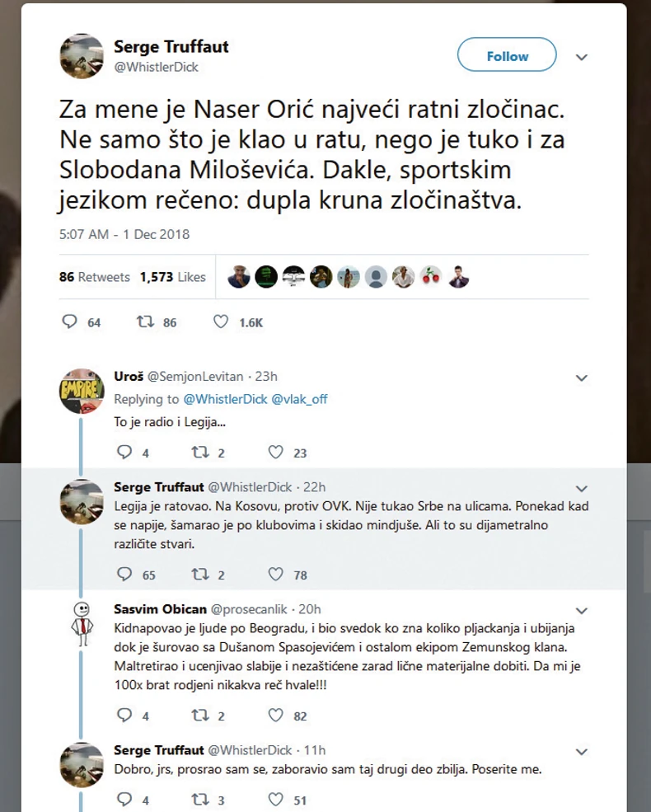Screen dimensions: 651x812
Task: Reply to the 'Dobro, jrs' comment
Action: pos(125,798)
